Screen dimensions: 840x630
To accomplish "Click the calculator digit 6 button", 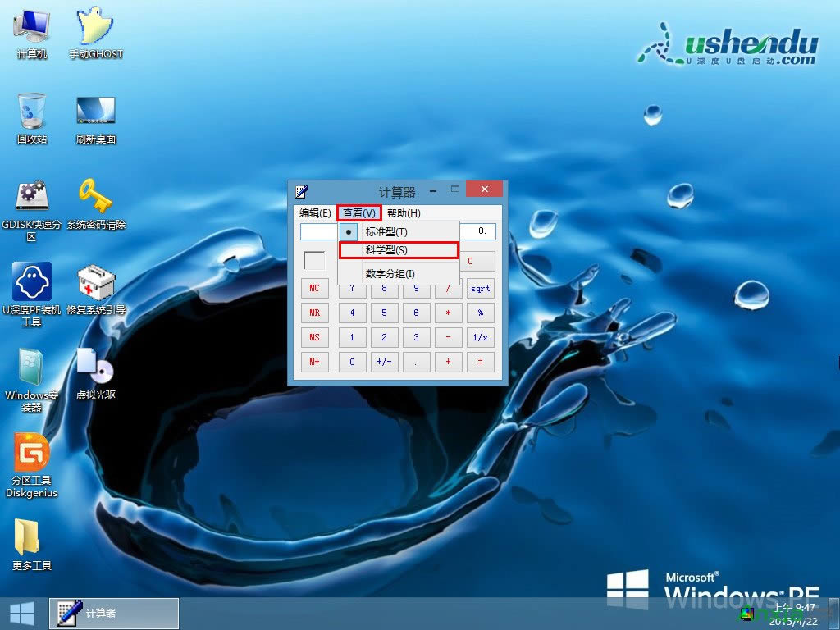I will coord(416,313).
